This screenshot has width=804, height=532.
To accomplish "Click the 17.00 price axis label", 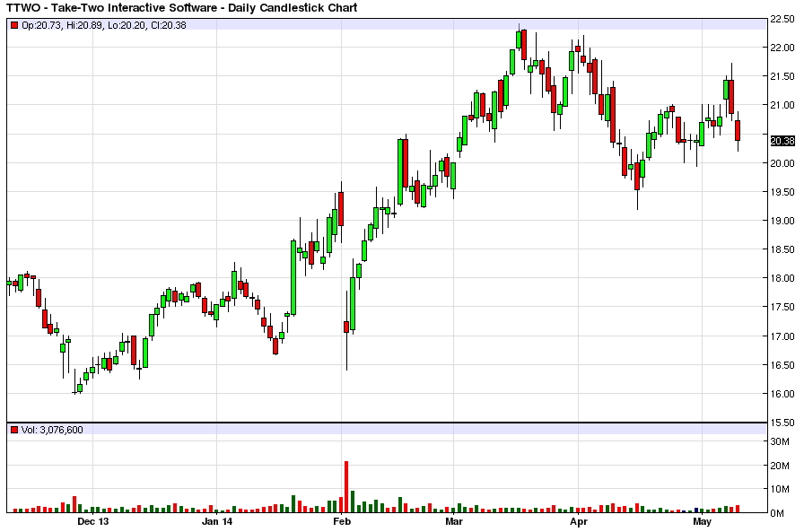I will pyautogui.click(x=782, y=336).
